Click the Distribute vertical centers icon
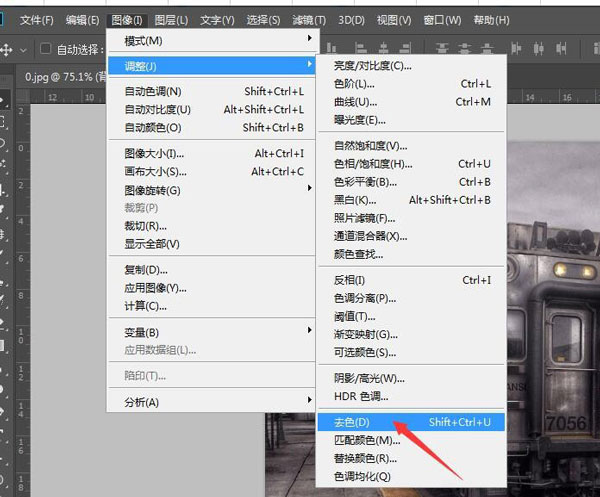Viewport: 600px width, 497px height. [x=465, y=48]
